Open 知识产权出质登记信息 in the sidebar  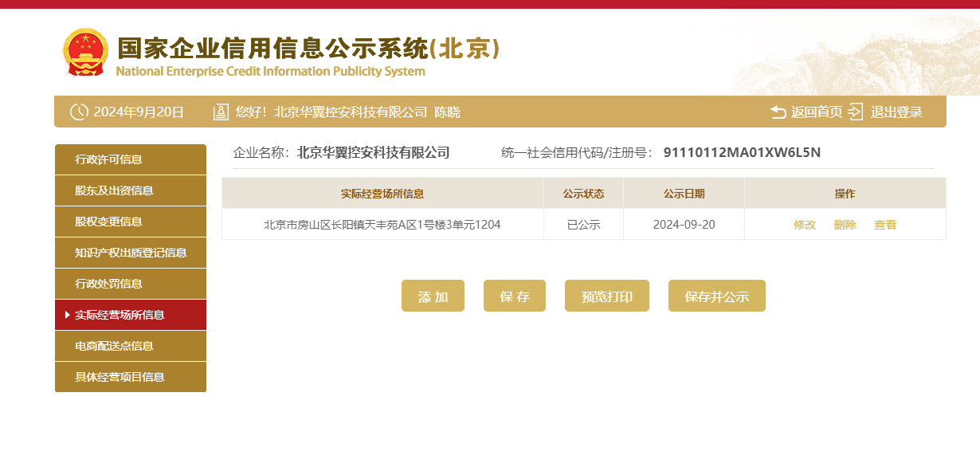coord(131,253)
